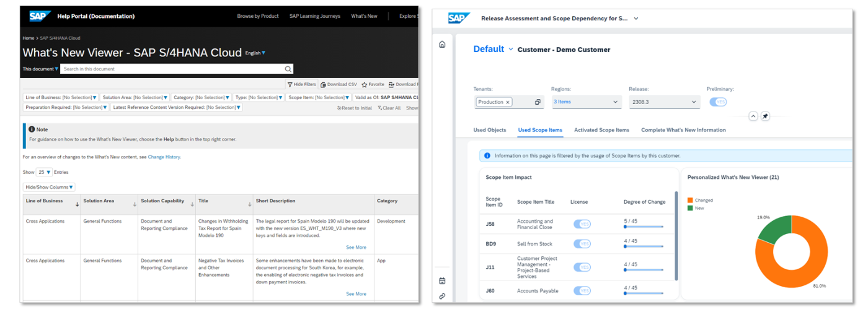
Task: Click the SAP S/4HANA Cloud breadcrumb link
Action: click(60, 38)
